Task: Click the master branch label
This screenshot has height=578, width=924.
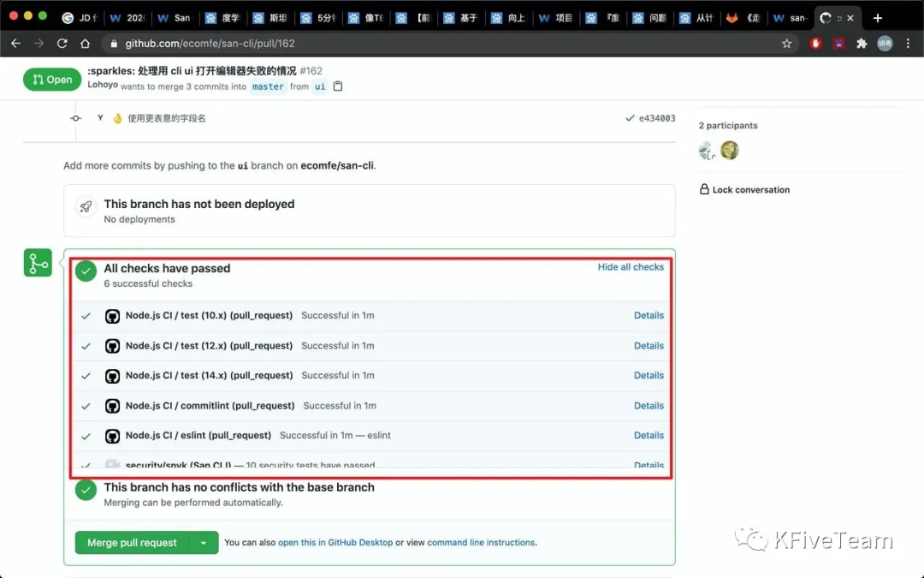Action: [x=268, y=86]
